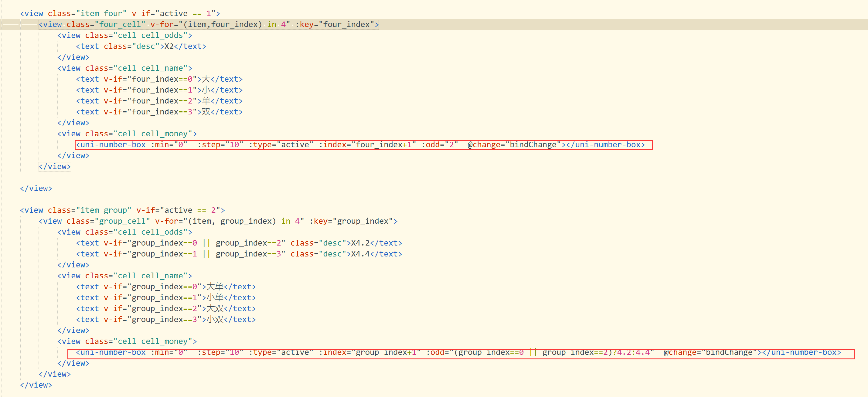Screen dimensions: 868x397
Task: Click the :odd="2" attribute in uni-number-box
Action: pyautogui.click(x=439, y=145)
